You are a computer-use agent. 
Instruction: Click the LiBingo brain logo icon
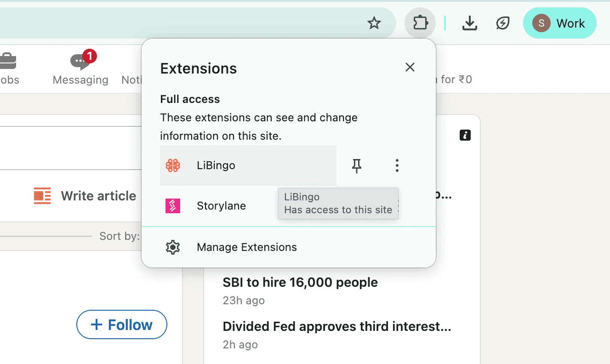(x=173, y=165)
